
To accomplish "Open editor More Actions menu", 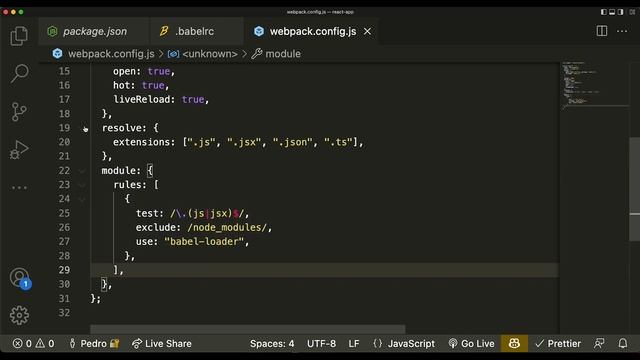I will click(622, 31).
